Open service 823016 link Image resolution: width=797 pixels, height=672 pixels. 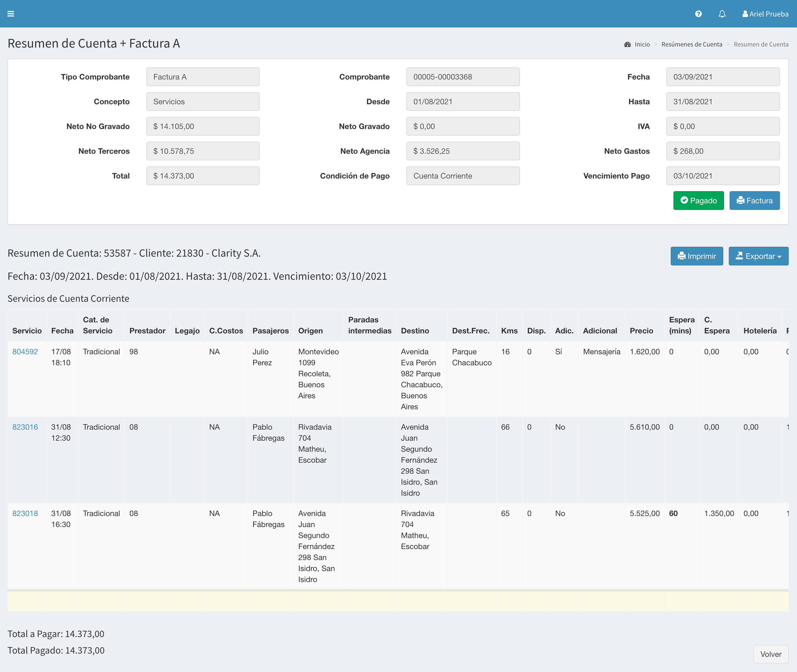(25, 427)
